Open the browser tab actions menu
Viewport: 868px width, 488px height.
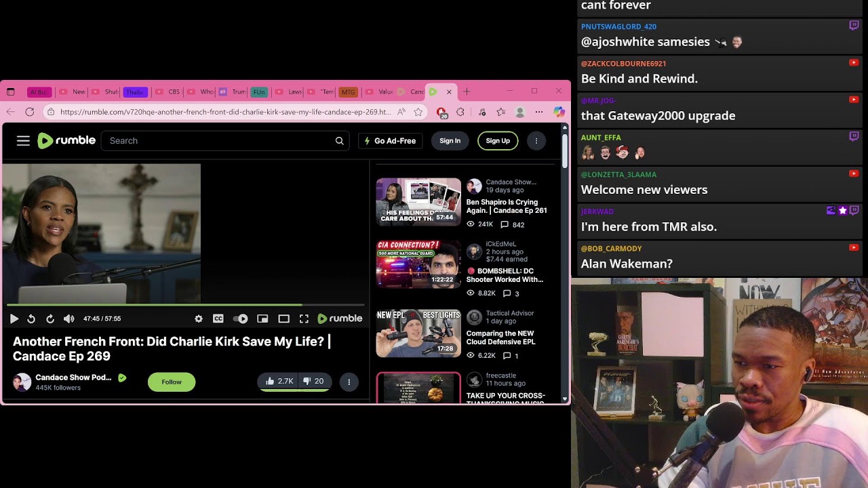point(11,91)
